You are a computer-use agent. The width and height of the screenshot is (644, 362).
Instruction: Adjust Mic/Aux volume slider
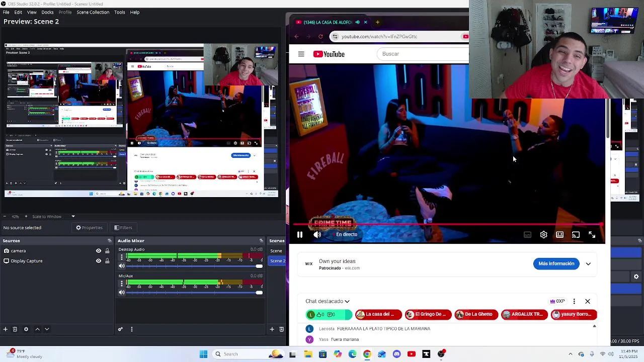(x=195, y=293)
